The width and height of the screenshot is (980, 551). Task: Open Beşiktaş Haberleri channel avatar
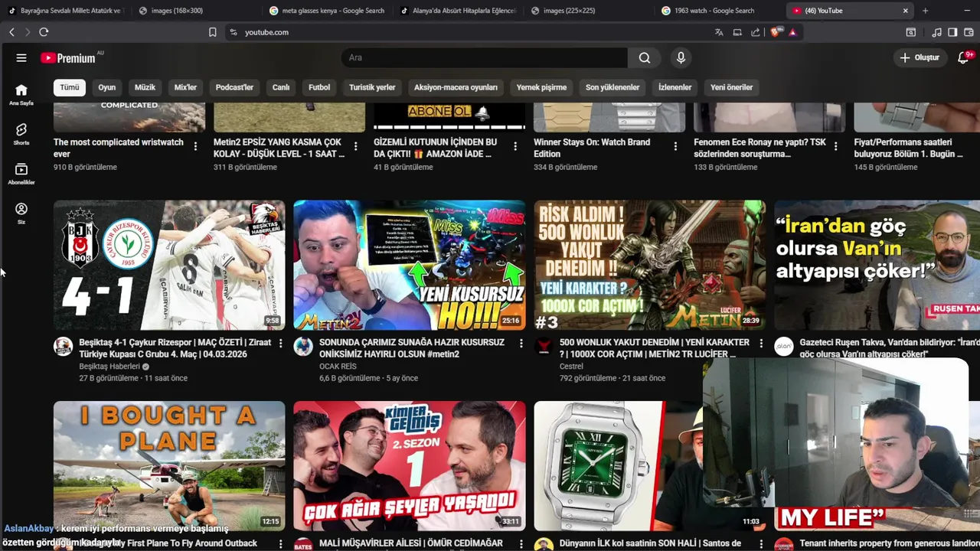(x=63, y=347)
